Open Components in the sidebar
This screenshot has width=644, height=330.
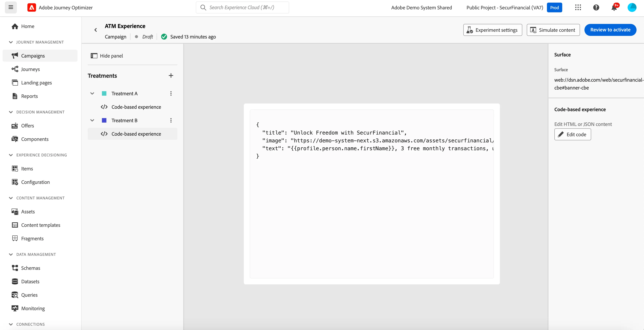click(40, 139)
